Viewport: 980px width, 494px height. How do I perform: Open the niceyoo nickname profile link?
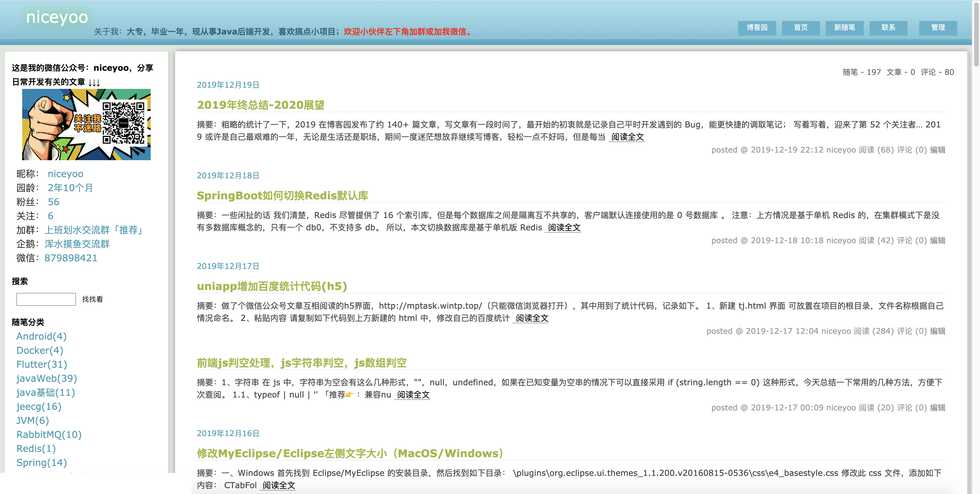click(65, 174)
